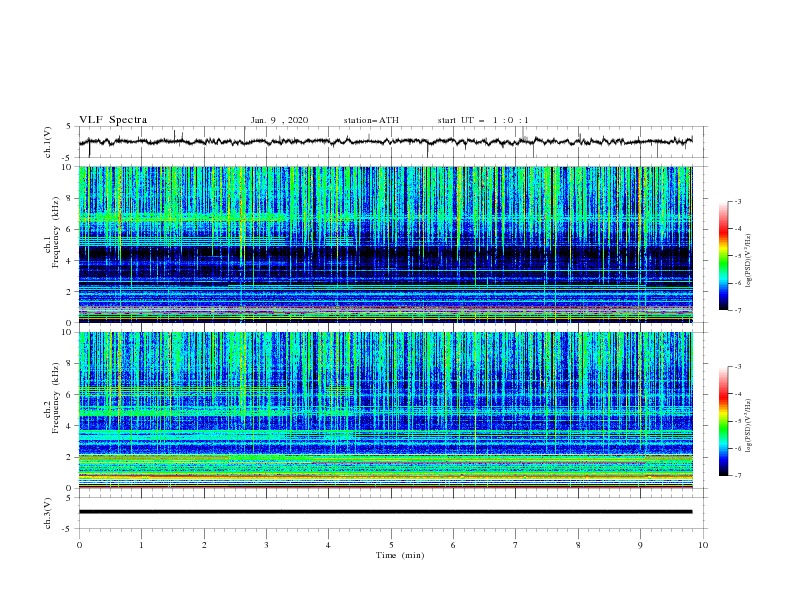Click the flat ch.3 voltage trace

385,512
